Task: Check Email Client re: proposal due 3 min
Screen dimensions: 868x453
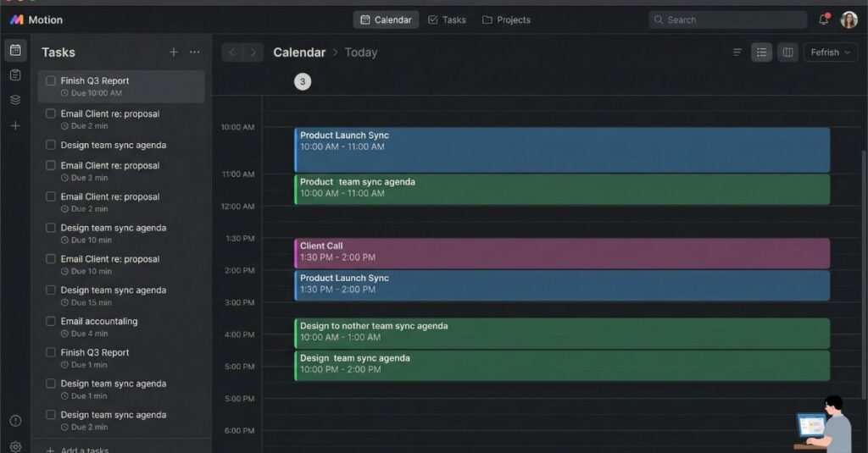Action: click(x=50, y=165)
